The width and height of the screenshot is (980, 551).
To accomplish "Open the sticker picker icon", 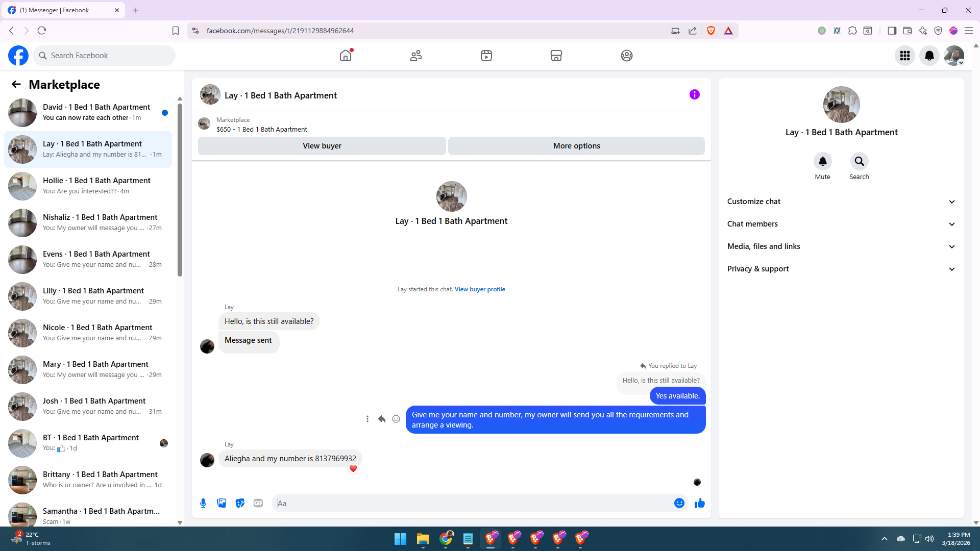I will [x=240, y=503].
